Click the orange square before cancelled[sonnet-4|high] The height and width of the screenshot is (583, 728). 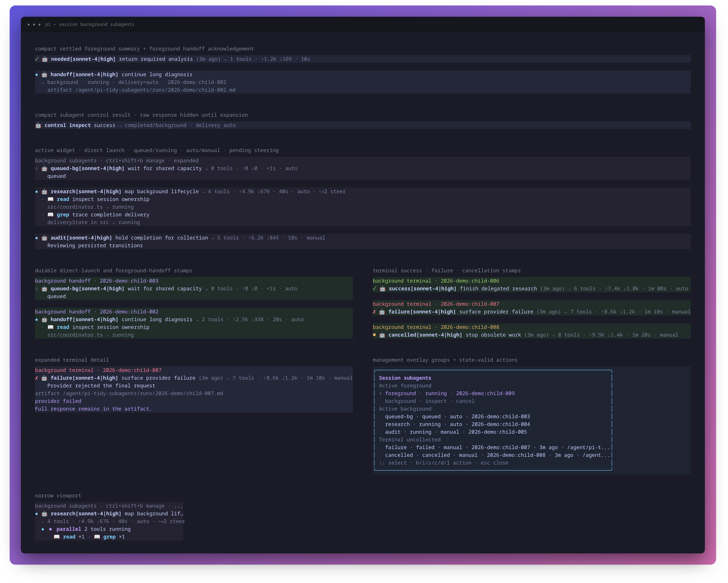click(x=374, y=335)
